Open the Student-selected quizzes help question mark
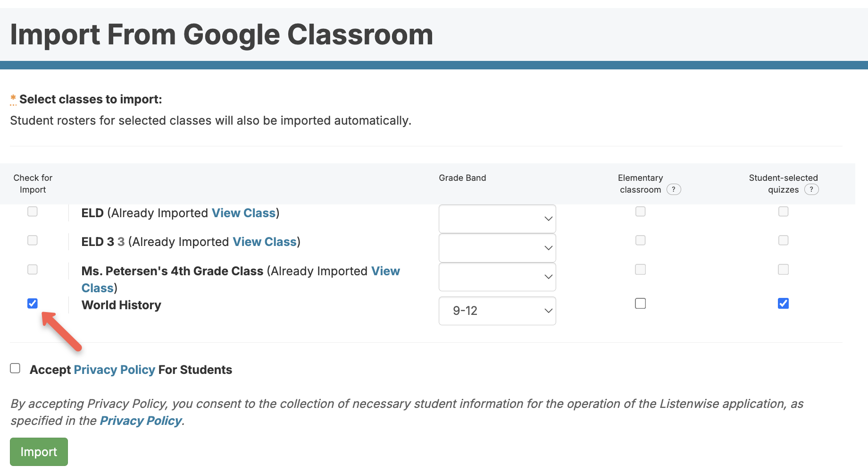This screenshot has height=474, width=868. pyautogui.click(x=811, y=189)
